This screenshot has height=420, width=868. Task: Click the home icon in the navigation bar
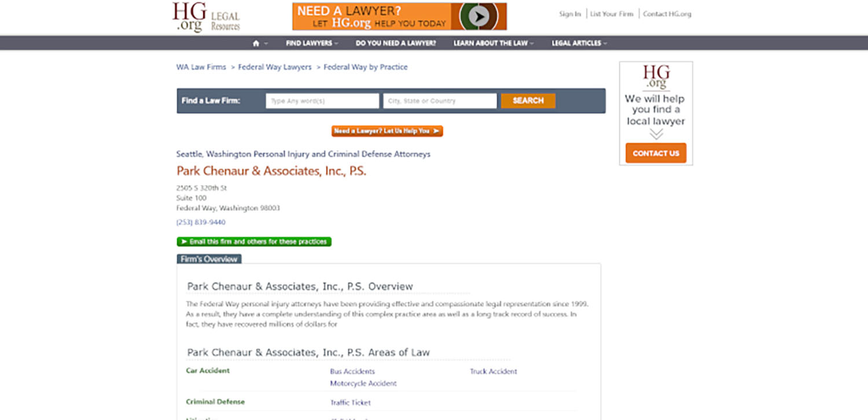256,43
